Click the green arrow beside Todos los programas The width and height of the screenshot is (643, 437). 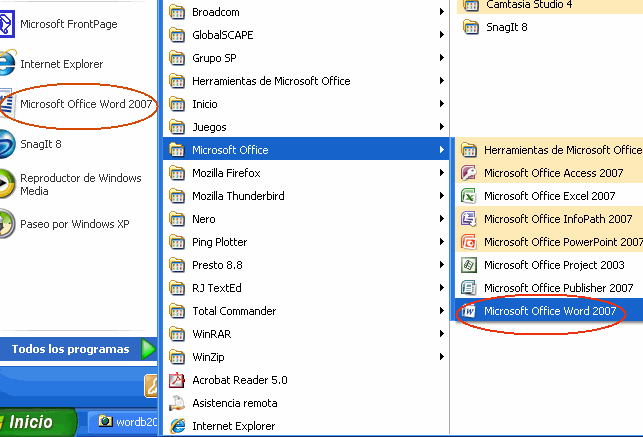coord(148,349)
